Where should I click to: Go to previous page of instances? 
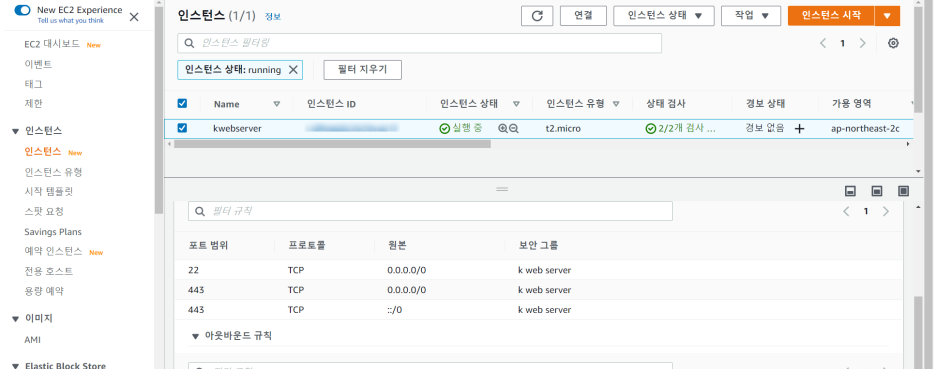point(823,43)
